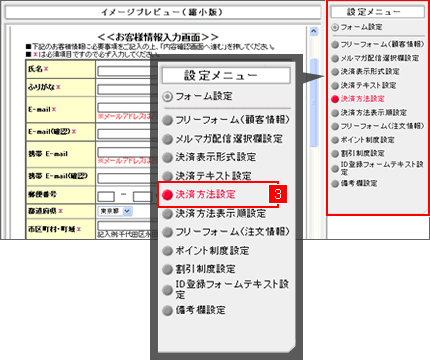430x360 pixels.
Task: Click gray bullet beside メルマガ配信選択欄設定 in right menu
Action: click(335, 58)
